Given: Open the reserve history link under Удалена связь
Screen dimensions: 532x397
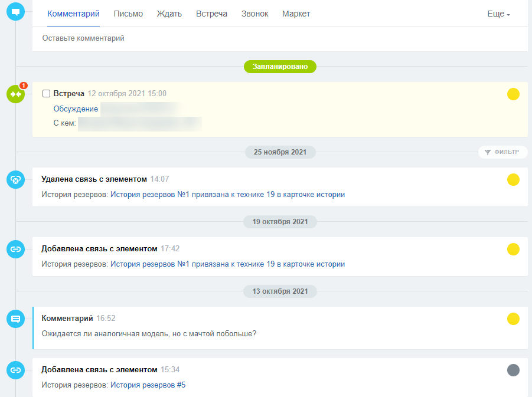Looking at the screenshot, I should 228,195.
